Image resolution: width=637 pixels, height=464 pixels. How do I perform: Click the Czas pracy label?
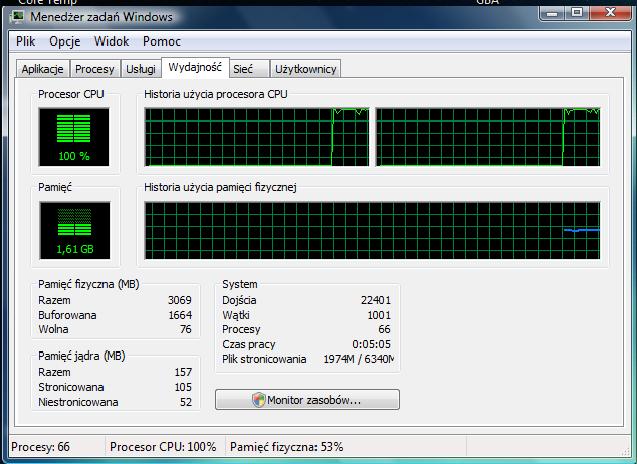[x=249, y=344]
